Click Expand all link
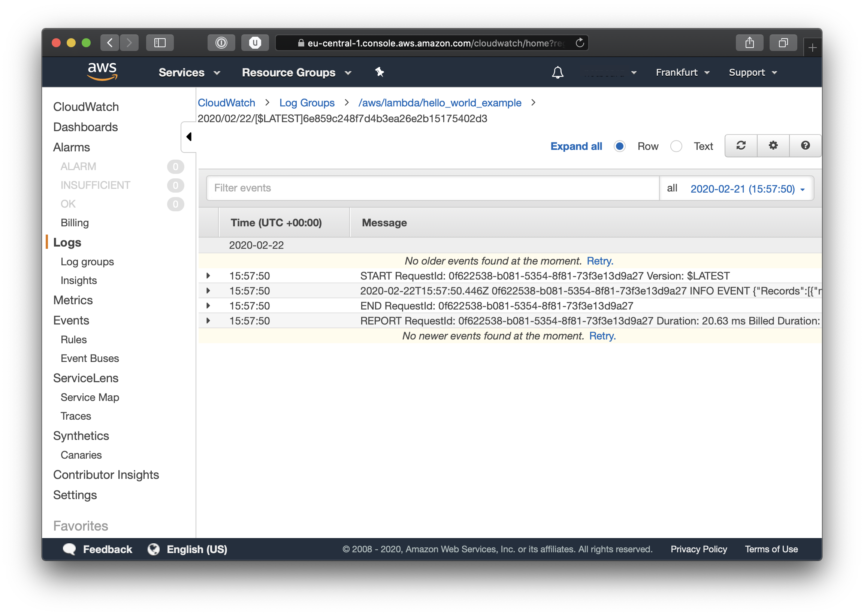Viewport: 864px width, 616px height. coord(576,147)
